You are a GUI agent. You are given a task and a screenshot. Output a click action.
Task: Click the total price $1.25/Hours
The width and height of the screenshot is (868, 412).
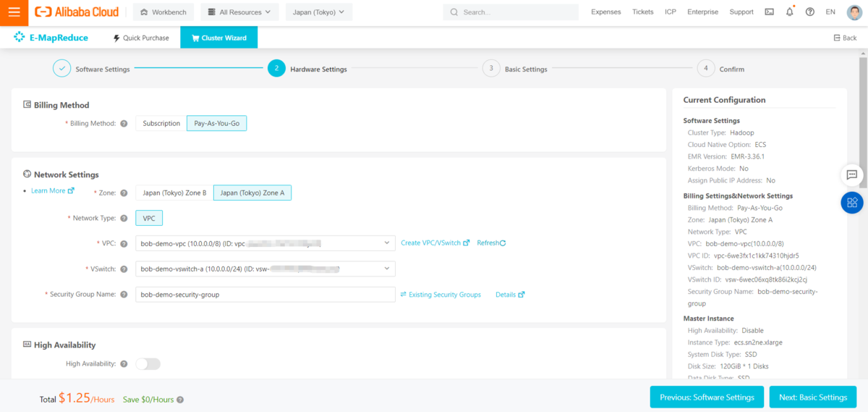pos(86,398)
